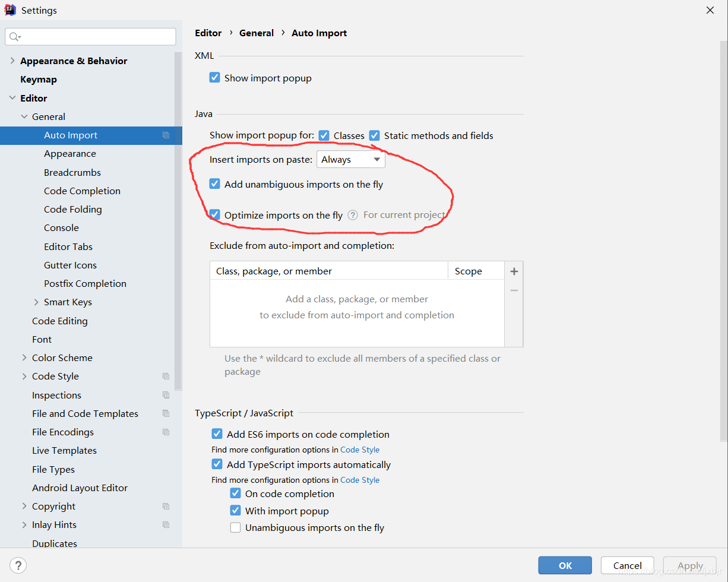Select Console settings item

[61, 228]
